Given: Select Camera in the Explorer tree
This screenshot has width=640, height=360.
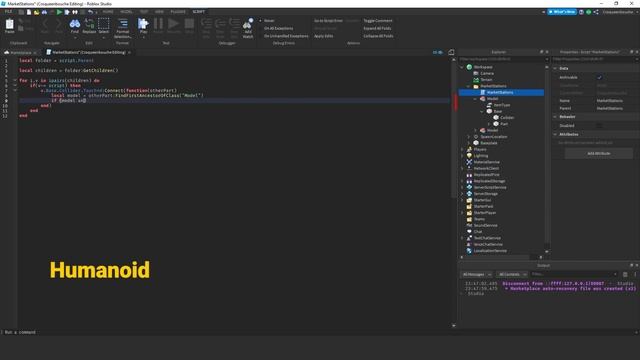Looking at the screenshot, I should pos(487,73).
